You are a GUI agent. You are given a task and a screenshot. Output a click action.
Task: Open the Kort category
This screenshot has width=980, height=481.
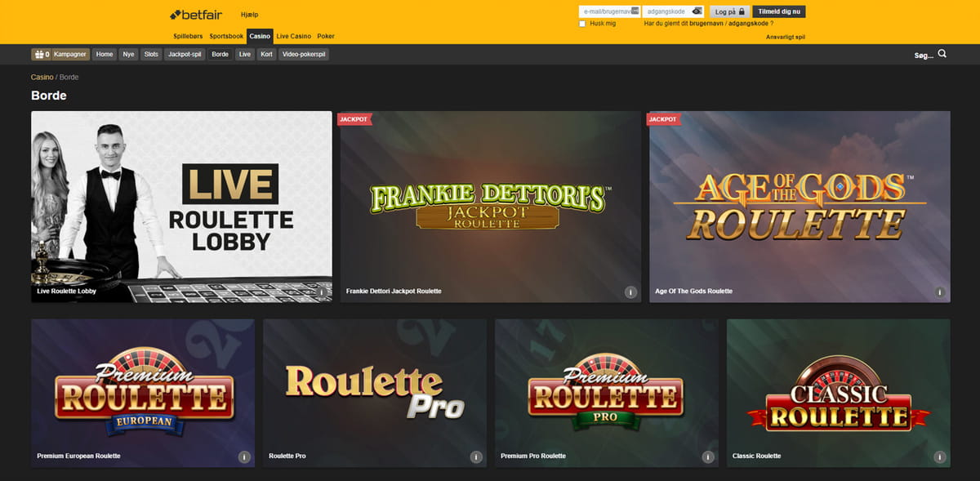click(x=266, y=55)
